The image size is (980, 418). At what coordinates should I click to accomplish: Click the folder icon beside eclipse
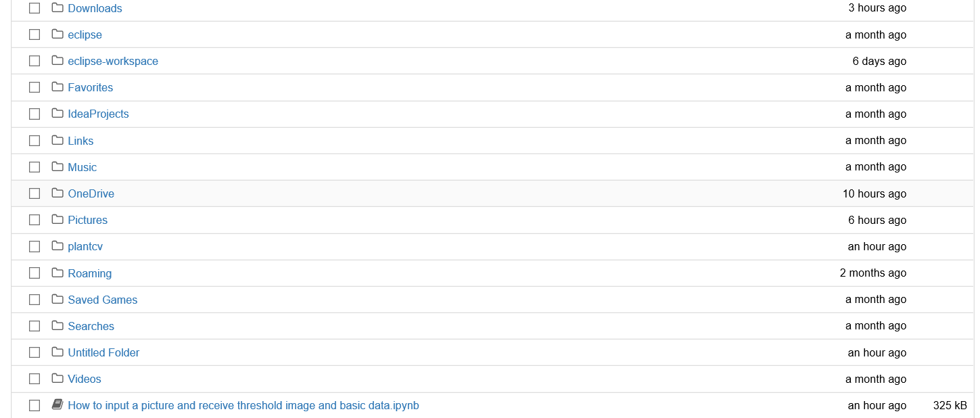tap(57, 34)
